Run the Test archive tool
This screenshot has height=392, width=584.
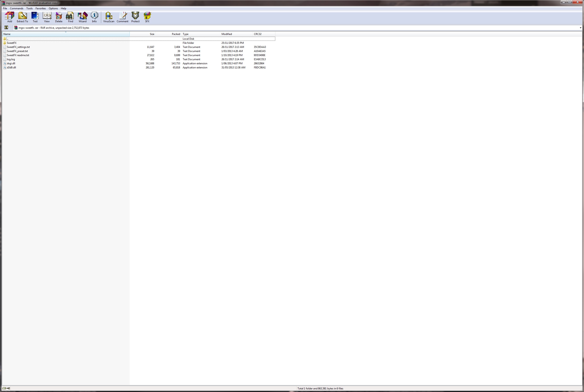(x=35, y=17)
